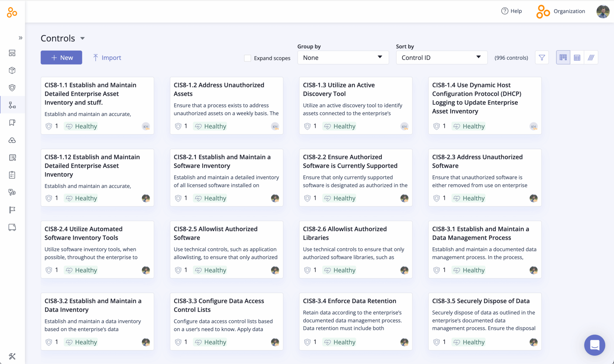Open the Group by dropdown
Viewport: 614px width, 364px height.
click(343, 57)
